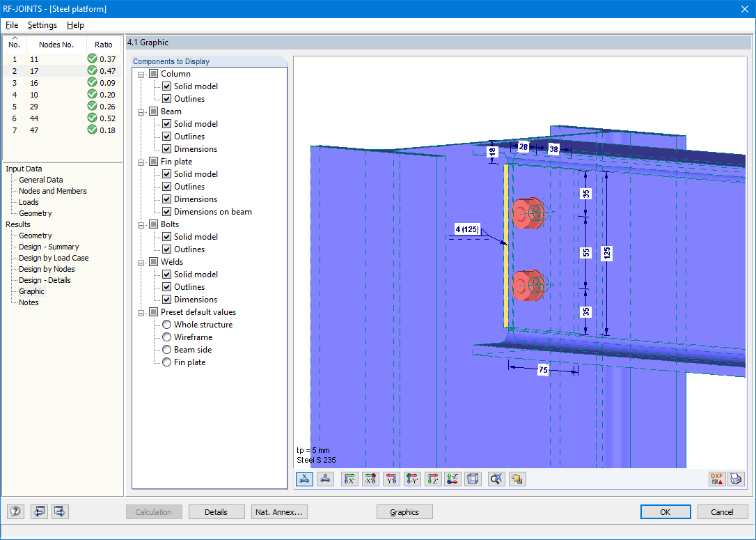Viewport: 756px width, 540px height.
Task: Click the 75 dimension label in graphic
Action: click(x=543, y=370)
